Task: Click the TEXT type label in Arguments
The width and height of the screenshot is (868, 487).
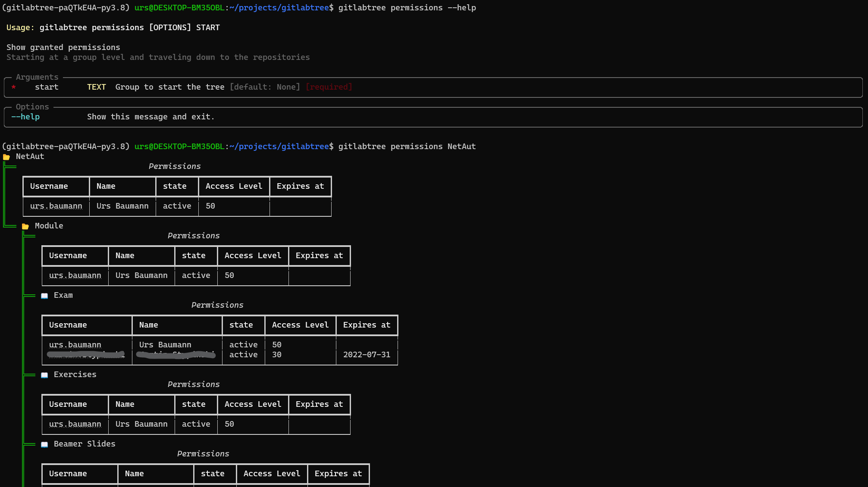Action: point(97,87)
